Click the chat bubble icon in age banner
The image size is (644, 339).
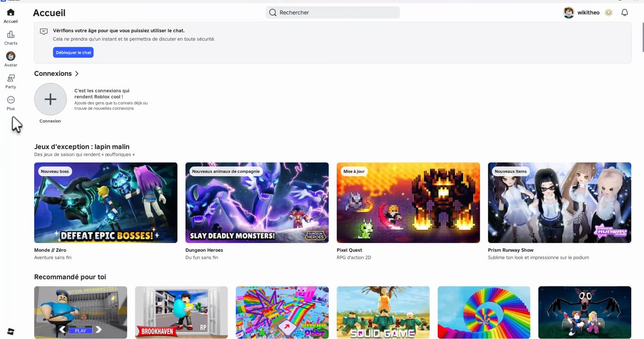tap(44, 31)
